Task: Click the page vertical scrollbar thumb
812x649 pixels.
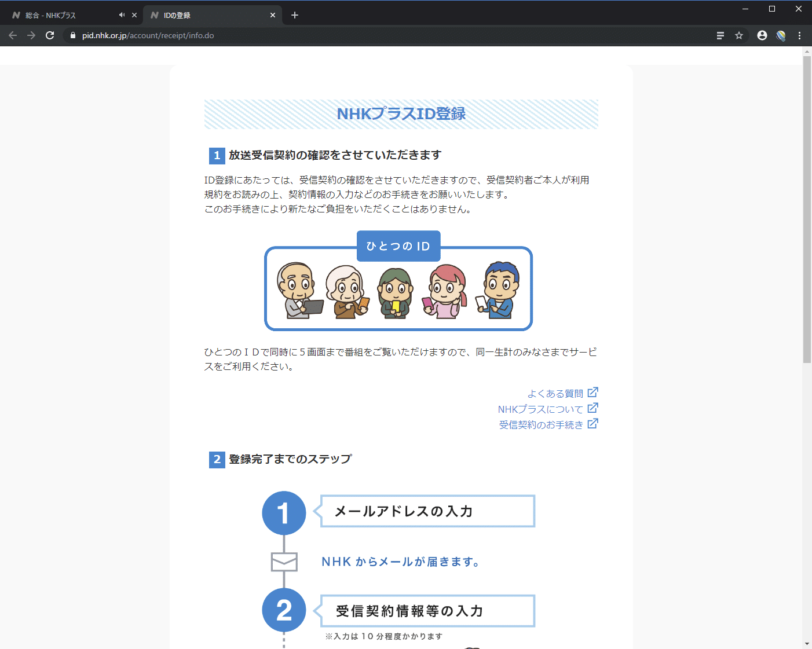Action: tap(807, 210)
